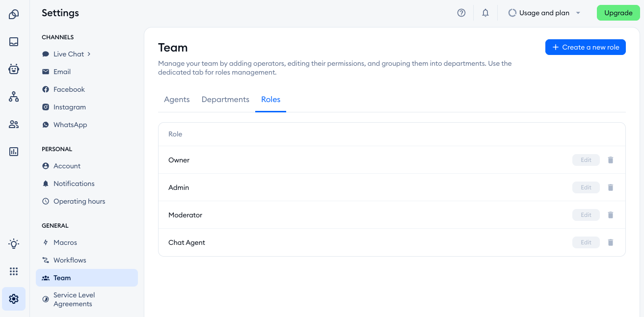Click the notifications bell in header
Viewport: 644px width, 317px height.
(485, 13)
